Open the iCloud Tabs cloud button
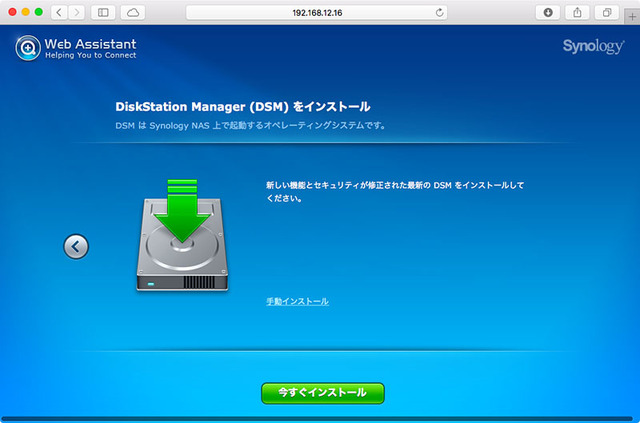This screenshot has width=640, height=423. click(132, 12)
